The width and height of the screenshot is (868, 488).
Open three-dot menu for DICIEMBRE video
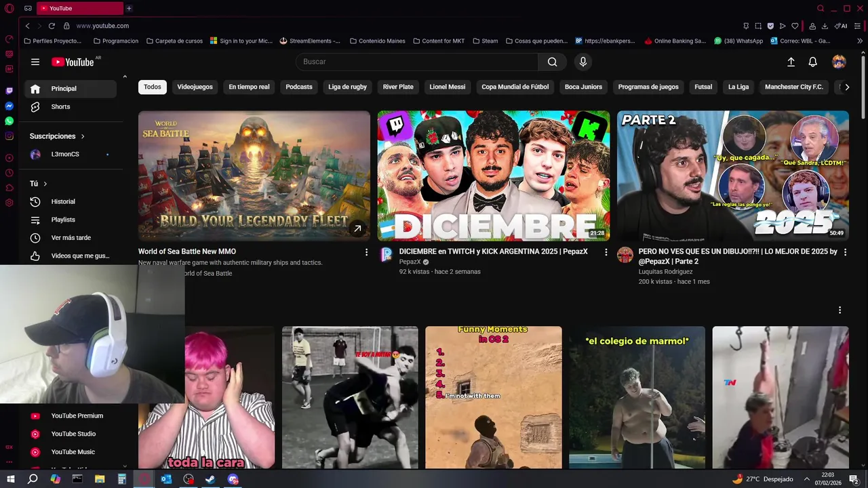606,252
